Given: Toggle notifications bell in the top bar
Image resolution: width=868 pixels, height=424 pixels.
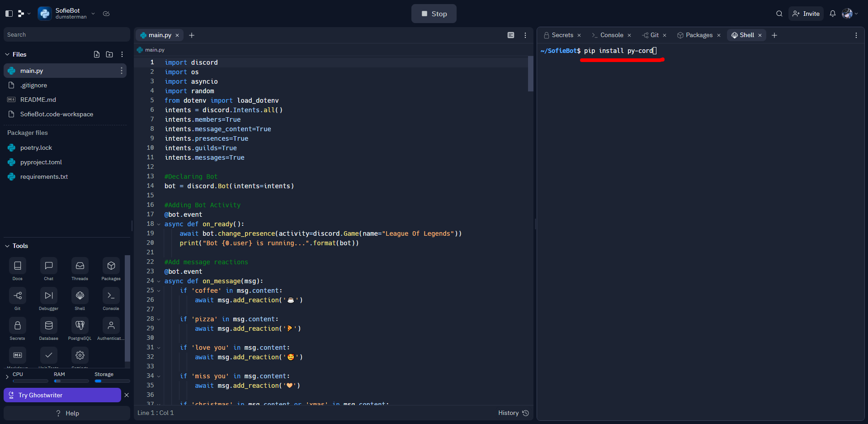Looking at the screenshot, I should click(x=833, y=14).
